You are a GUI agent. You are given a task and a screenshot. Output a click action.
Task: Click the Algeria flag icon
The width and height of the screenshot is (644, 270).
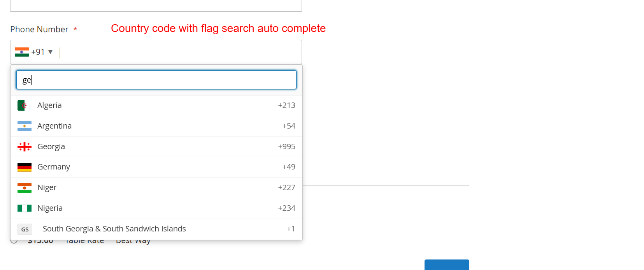coord(23,106)
